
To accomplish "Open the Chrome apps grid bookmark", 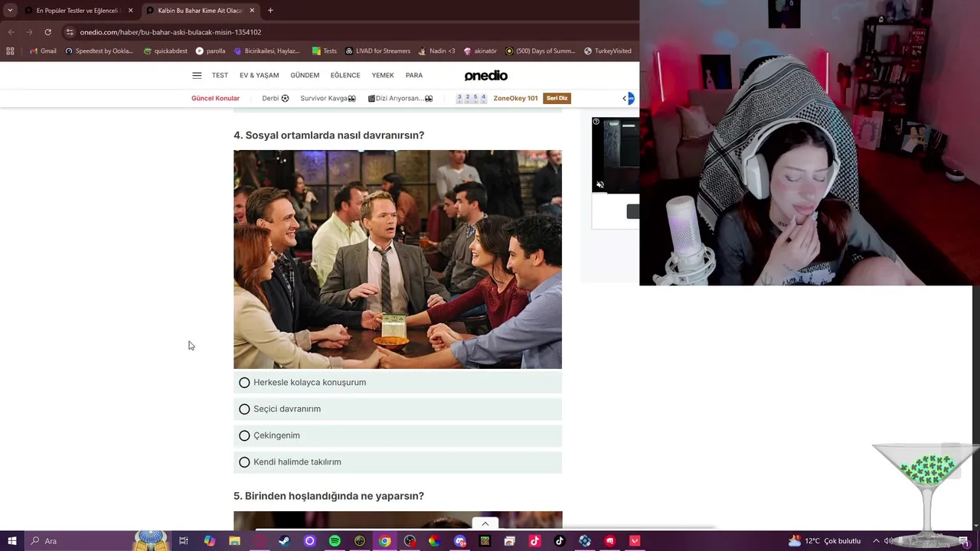I will [10, 51].
